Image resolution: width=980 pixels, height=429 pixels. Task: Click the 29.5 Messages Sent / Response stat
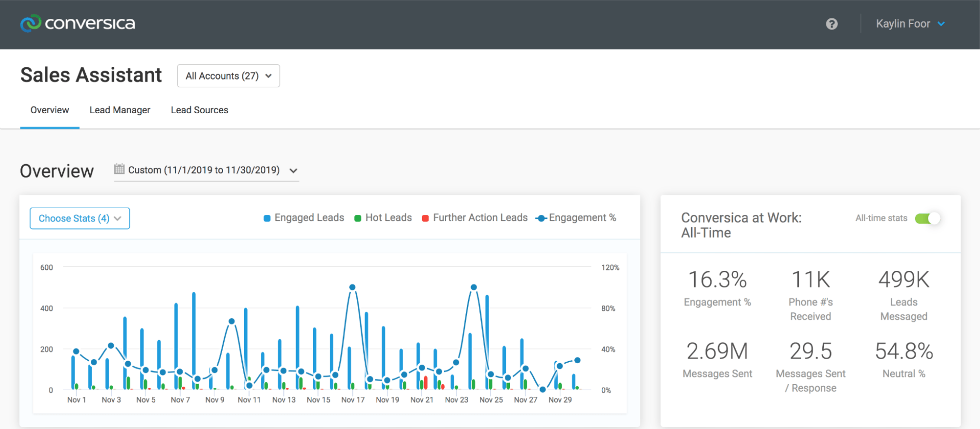click(x=811, y=367)
